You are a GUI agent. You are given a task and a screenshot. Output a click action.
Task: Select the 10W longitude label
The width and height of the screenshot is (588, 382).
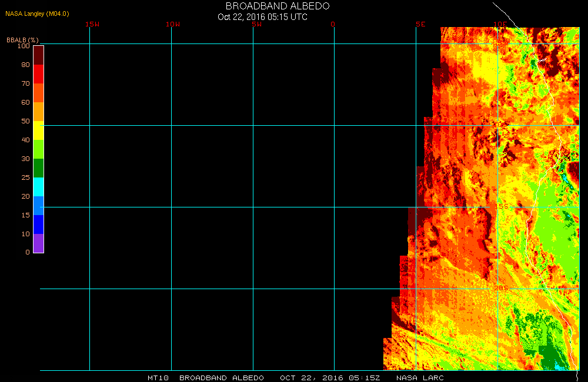(x=173, y=24)
